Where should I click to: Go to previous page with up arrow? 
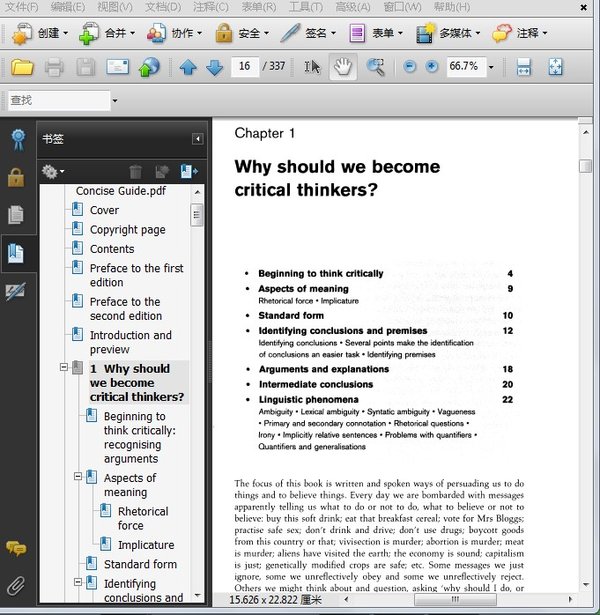pyautogui.click(x=188, y=68)
